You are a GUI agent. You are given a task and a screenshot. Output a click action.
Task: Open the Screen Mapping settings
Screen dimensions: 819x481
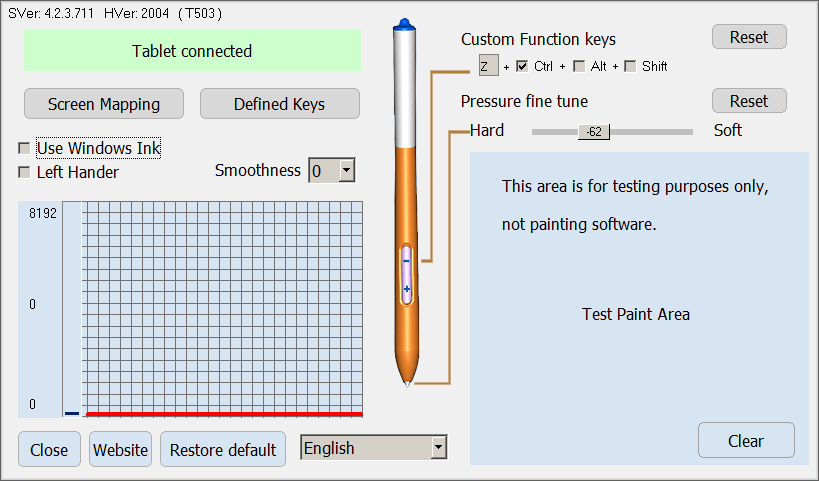104,103
